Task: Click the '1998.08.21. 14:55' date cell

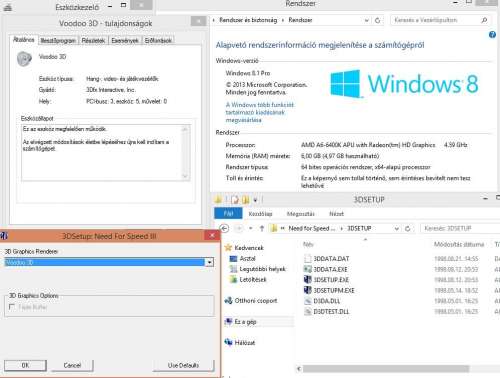Action: (456, 259)
